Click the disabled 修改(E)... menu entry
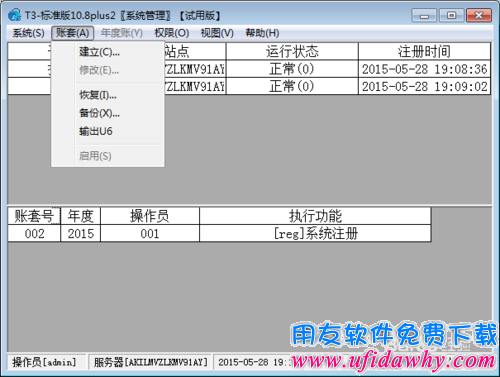Viewport: 500px width, 377px height. pos(108,70)
